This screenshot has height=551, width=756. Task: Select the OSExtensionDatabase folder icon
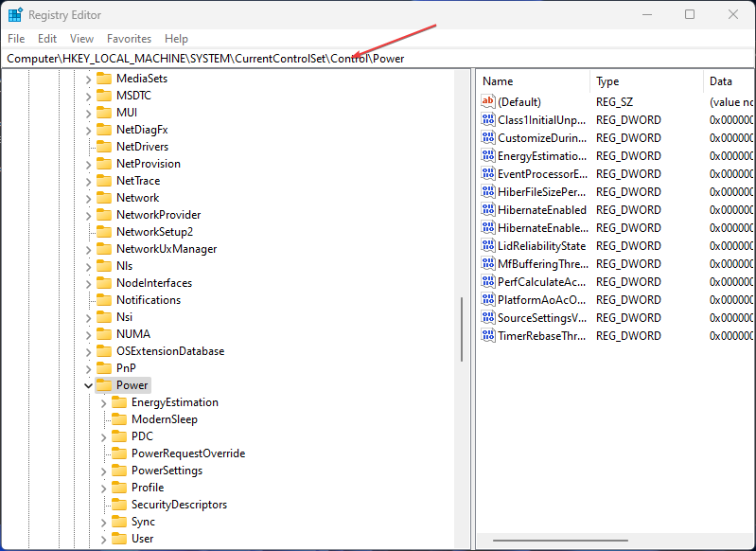point(104,351)
